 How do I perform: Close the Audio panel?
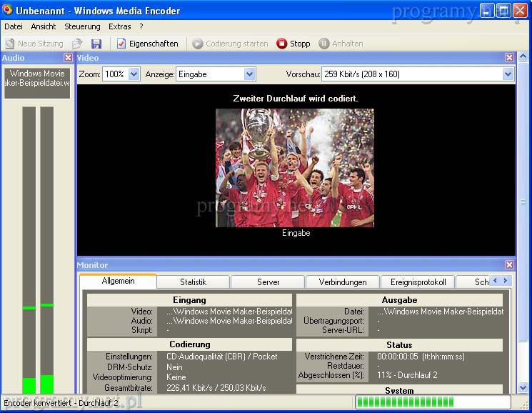tap(68, 58)
